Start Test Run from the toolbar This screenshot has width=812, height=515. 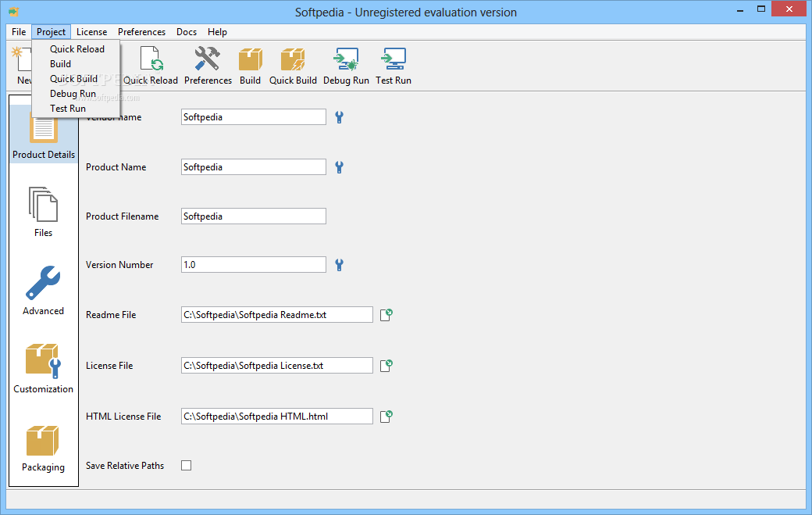tap(394, 66)
